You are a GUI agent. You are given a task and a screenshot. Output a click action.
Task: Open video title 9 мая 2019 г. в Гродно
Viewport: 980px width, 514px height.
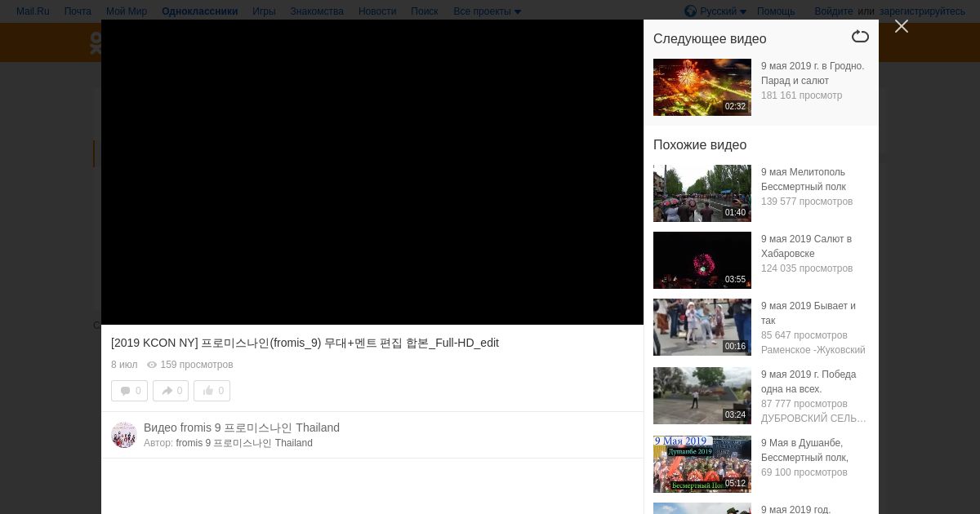click(x=813, y=73)
